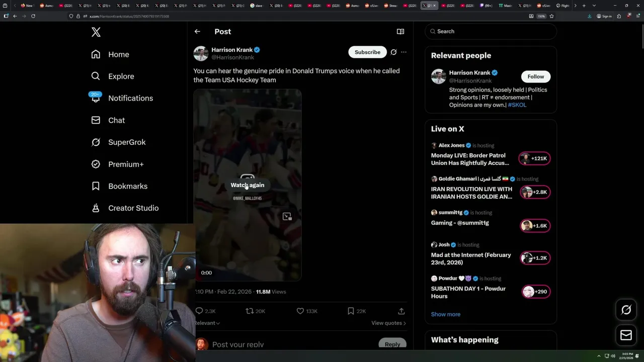The image size is (644, 362).
Task: Open SuperGrok from sidebar
Action: (118, 142)
